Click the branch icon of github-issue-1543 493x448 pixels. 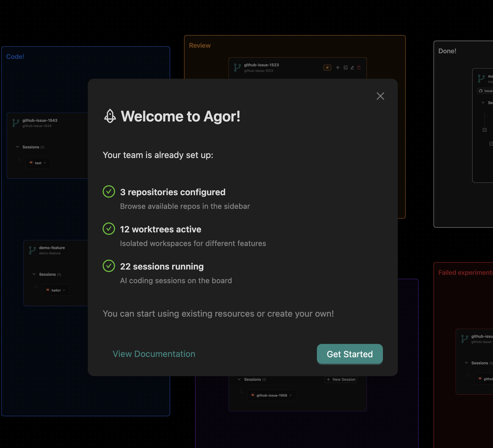(x=16, y=123)
